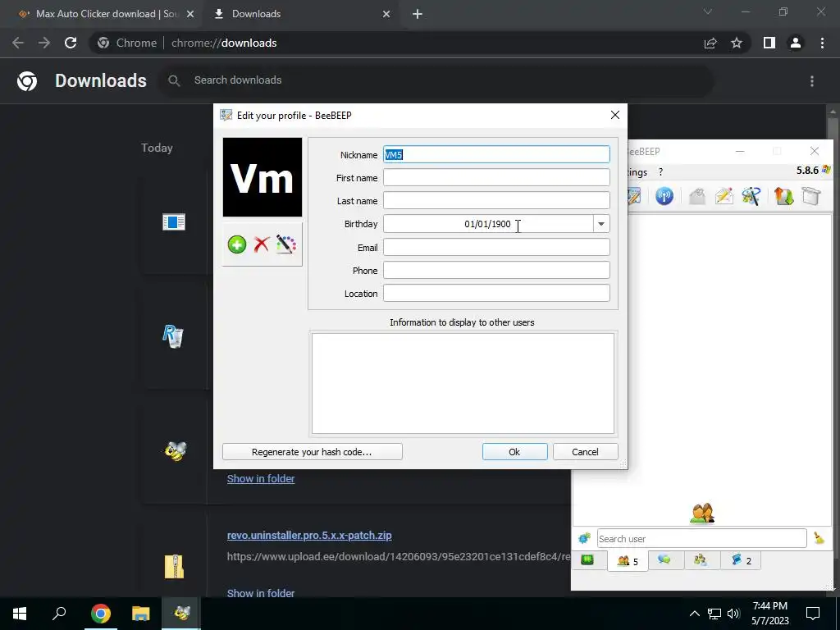
Task: Close the Downloads browser tab
Action: 386,14
